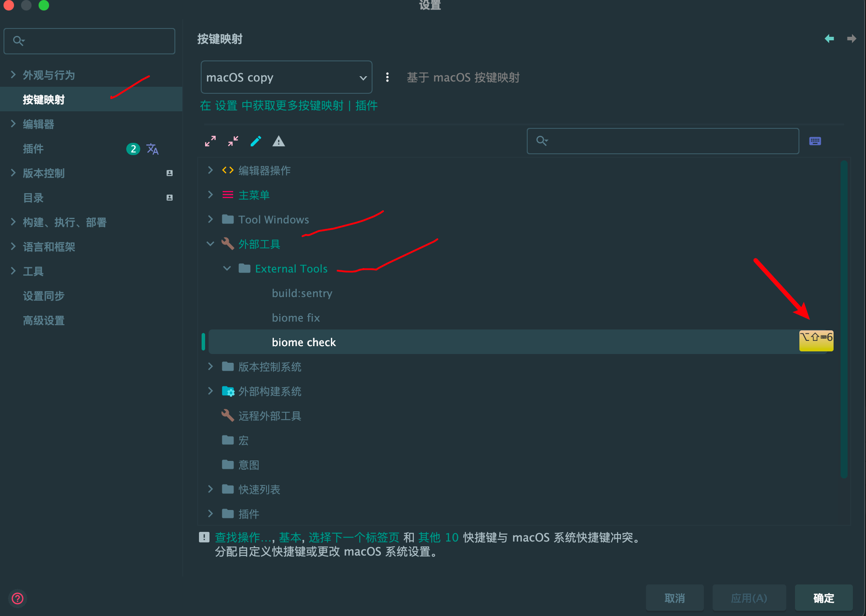The width and height of the screenshot is (866, 616).
Task: Expand the 编辑器操作 tree node
Action: 210,170
